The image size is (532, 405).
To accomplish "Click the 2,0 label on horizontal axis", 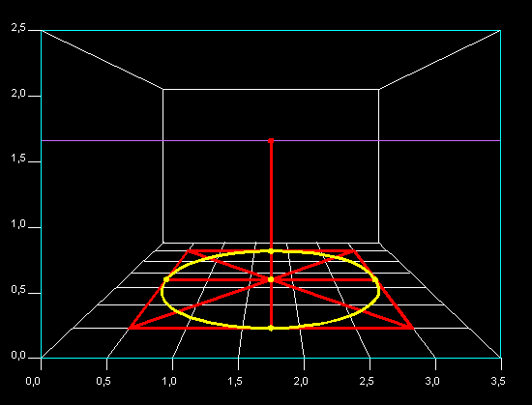I will tap(301, 381).
